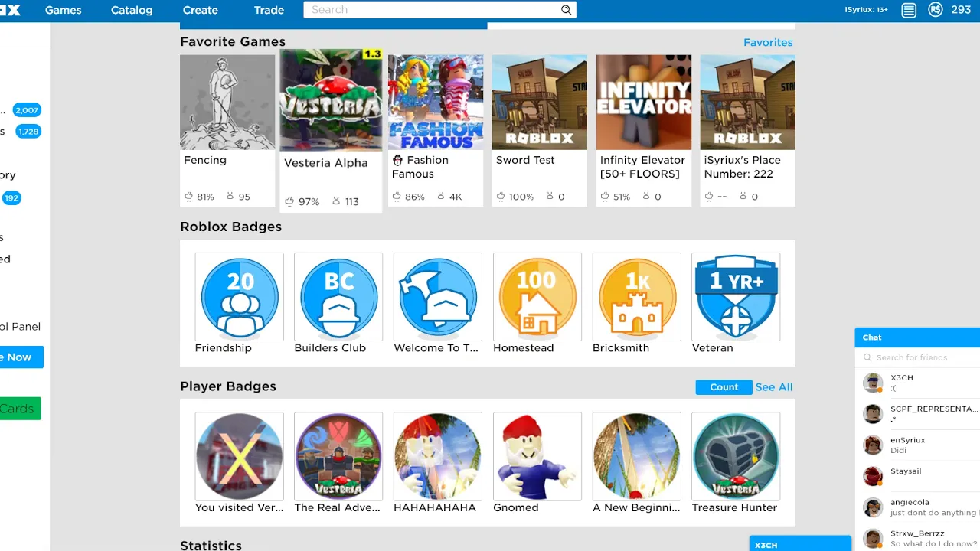Click angiecola avatar in chat list

point(873,507)
